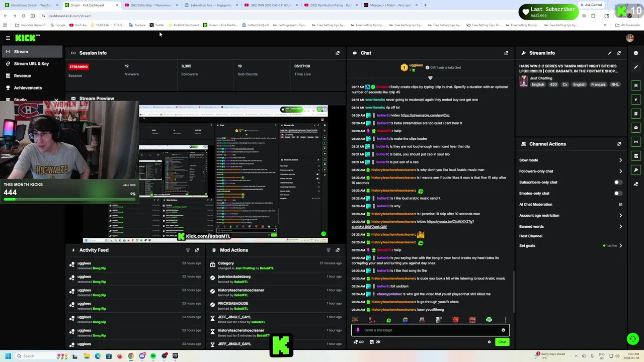The height and width of the screenshot is (362, 644).
Task: Click the info icon in right sidebar
Action: (x=636, y=53)
